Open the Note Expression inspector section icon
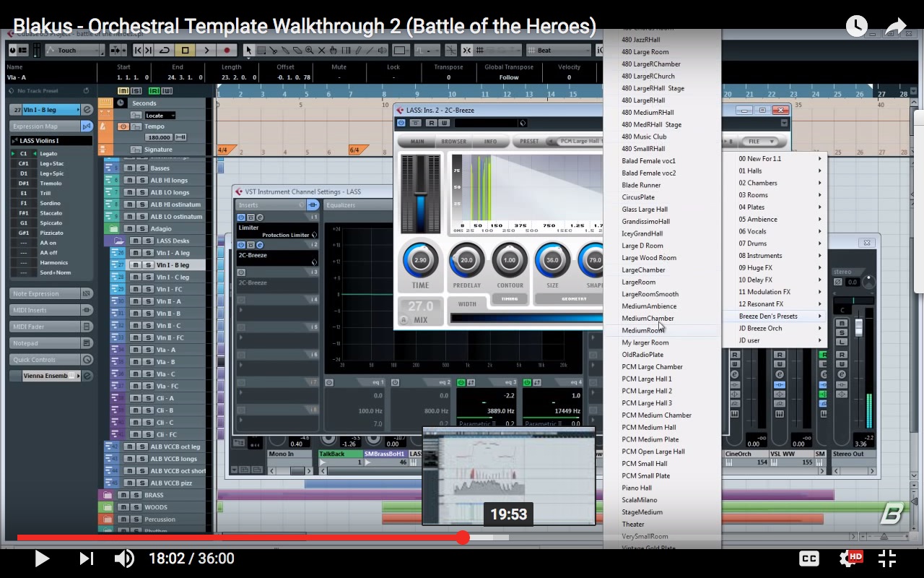Viewport: 924px width, 578px height. click(x=87, y=293)
